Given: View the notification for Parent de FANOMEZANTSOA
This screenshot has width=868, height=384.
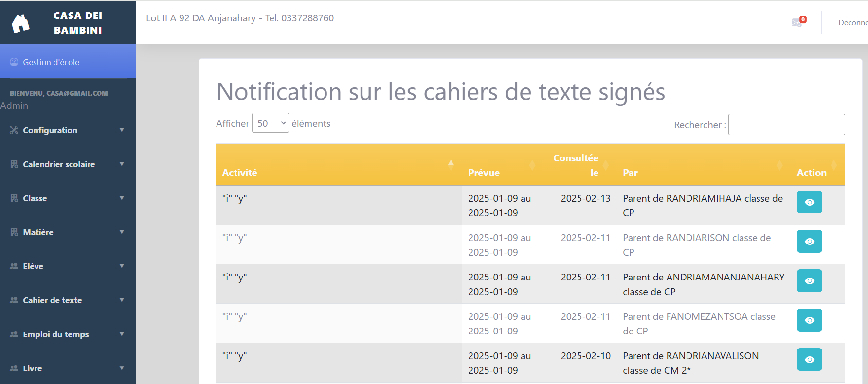Looking at the screenshot, I should point(809,320).
